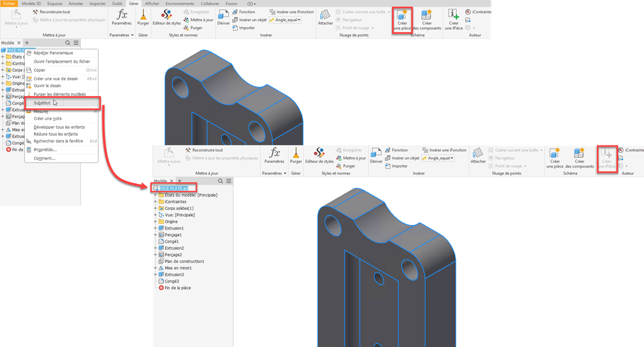Image resolution: width=644 pixels, height=347 pixels.
Task: Expand Vue: [Principale] node
Action: pos(155,215)
